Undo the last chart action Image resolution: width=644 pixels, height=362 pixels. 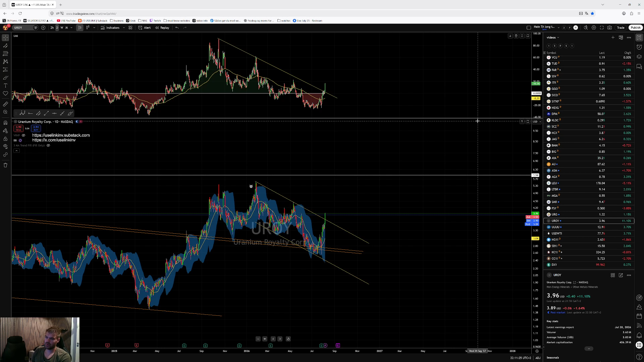[x=177, y=28]
